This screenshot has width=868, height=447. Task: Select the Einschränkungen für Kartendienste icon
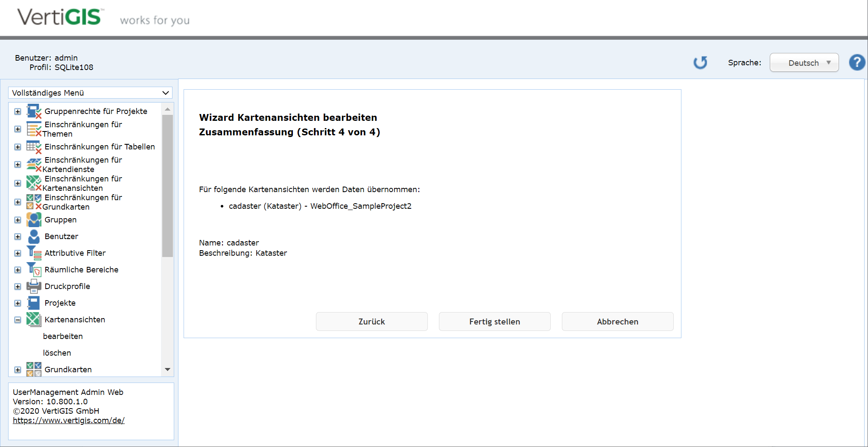point(34,164)
